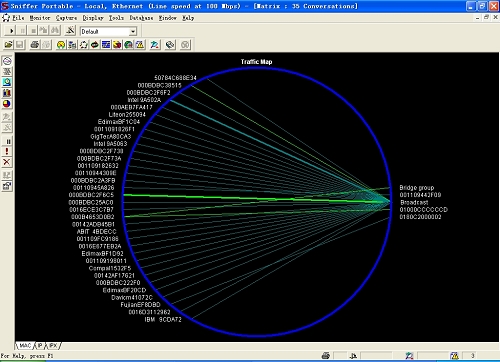Click the red exclamation sidebar icon
Image resolution: width=500 pixels, height=362 pixels.
tap(7, 152)
